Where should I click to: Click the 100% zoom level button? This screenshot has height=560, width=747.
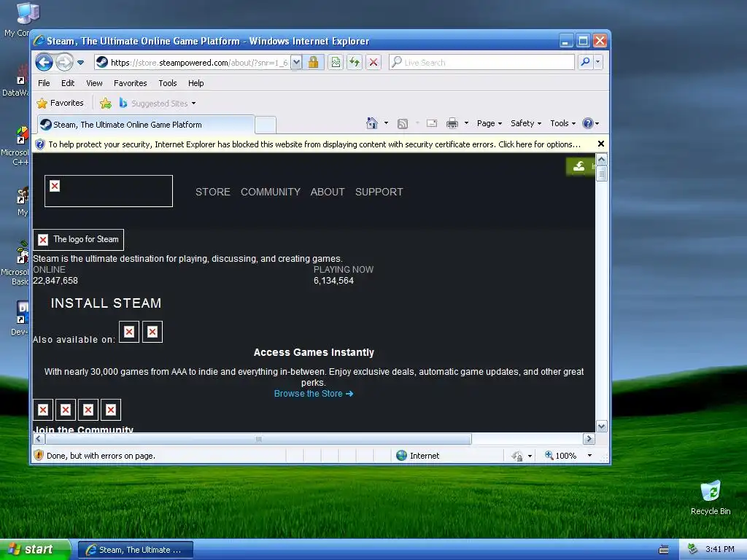561,456
